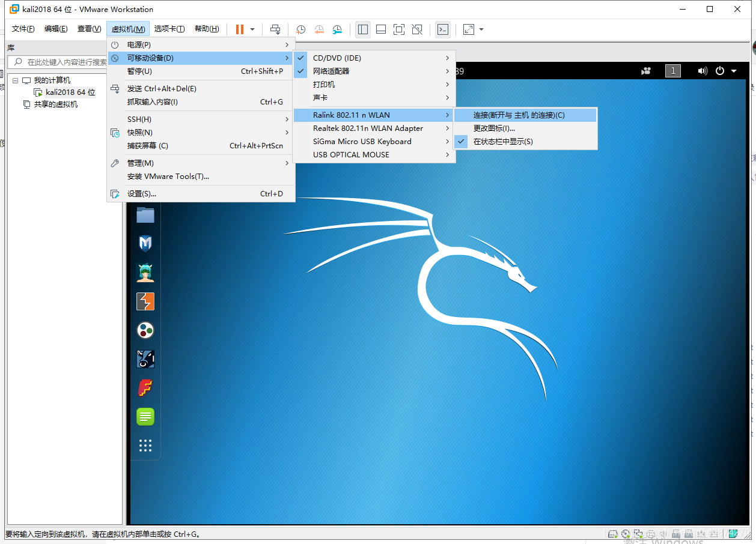Launch Burp Suite from the Kali dock

tap(145, 301)
